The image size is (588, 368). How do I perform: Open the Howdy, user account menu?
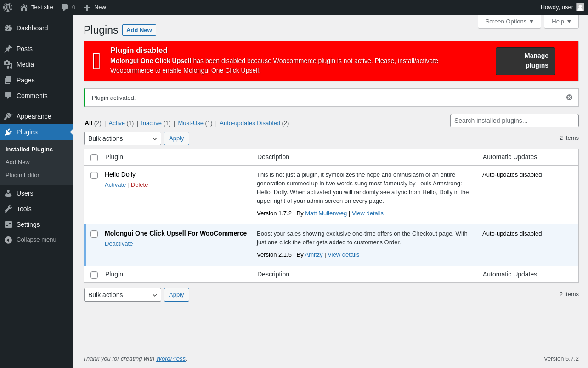click(x=562, y=7)
